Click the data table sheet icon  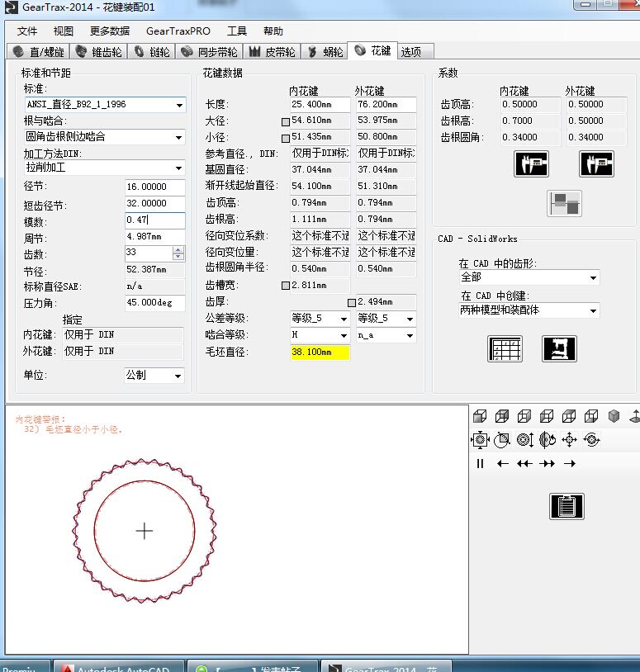pyautogui.click(x=505, y=349)
